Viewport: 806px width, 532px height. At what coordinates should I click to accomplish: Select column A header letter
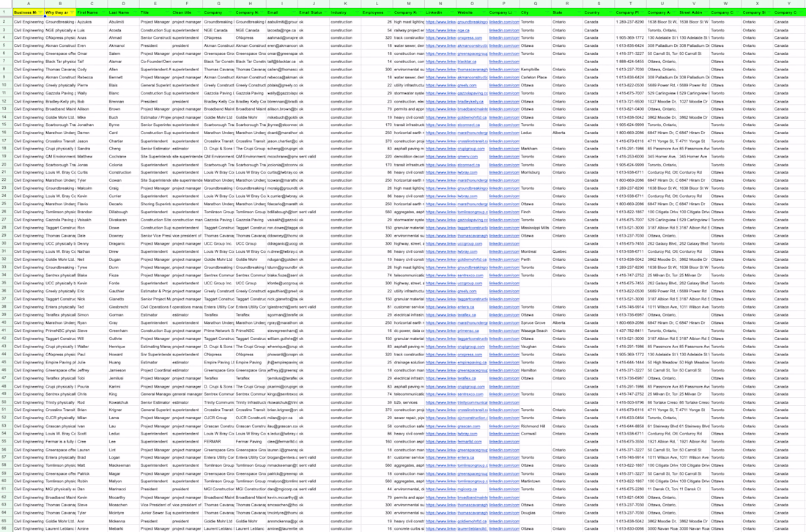(29, 4)
